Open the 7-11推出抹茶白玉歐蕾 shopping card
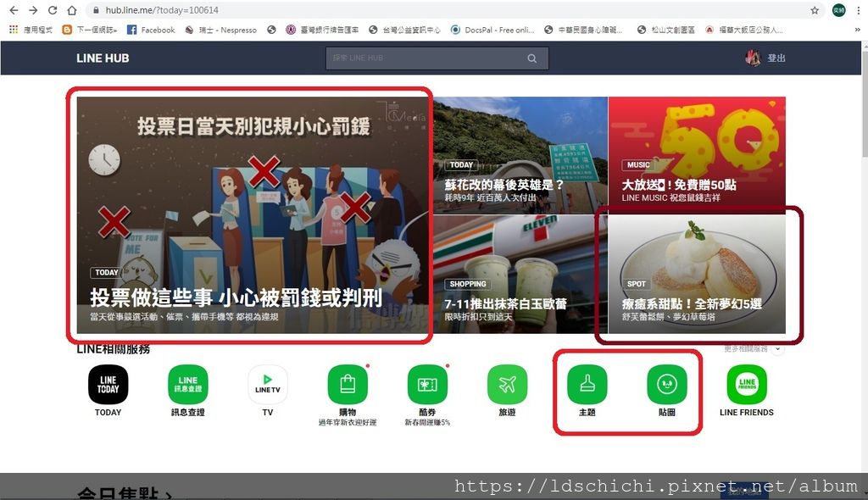Viewport: 868px width, 500px height. tap(520, 274)
